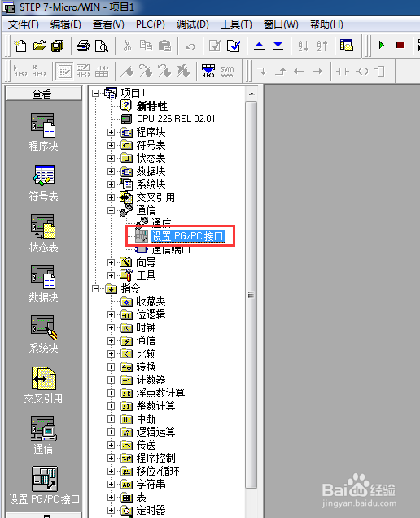Open the 窗口(W) menu

tap(281, 24)
